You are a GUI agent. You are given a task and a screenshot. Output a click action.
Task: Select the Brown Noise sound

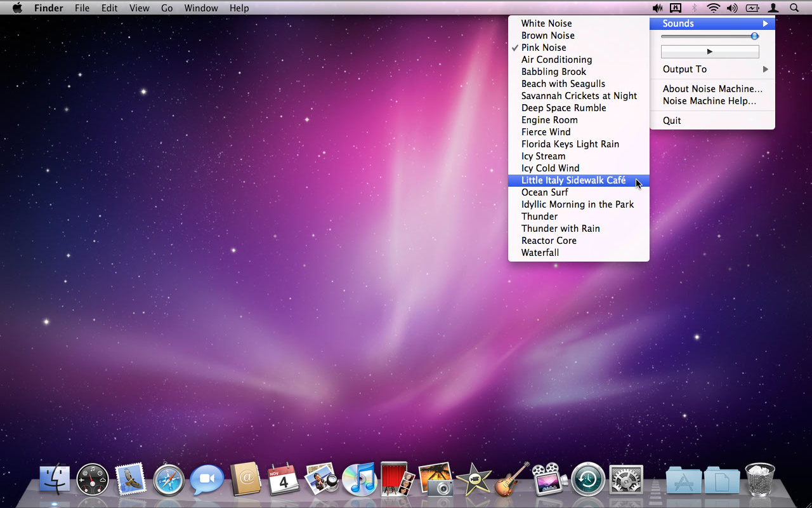pos(579,36)
